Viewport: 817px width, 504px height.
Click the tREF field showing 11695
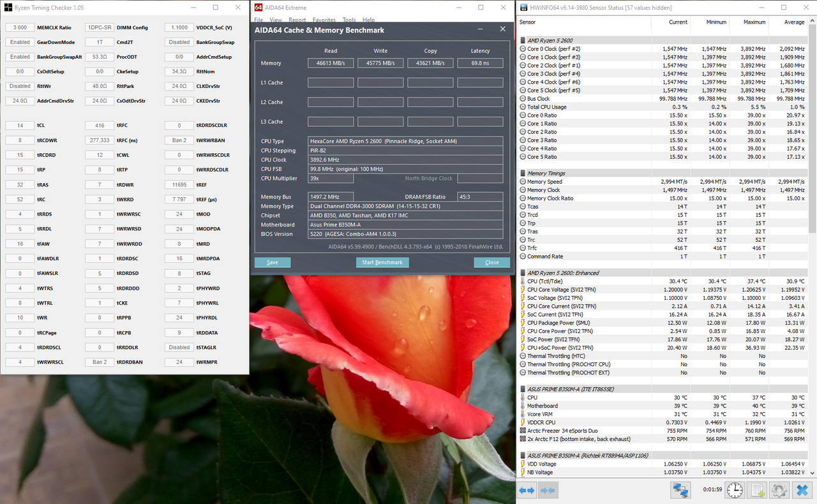[x=179, y=184]
